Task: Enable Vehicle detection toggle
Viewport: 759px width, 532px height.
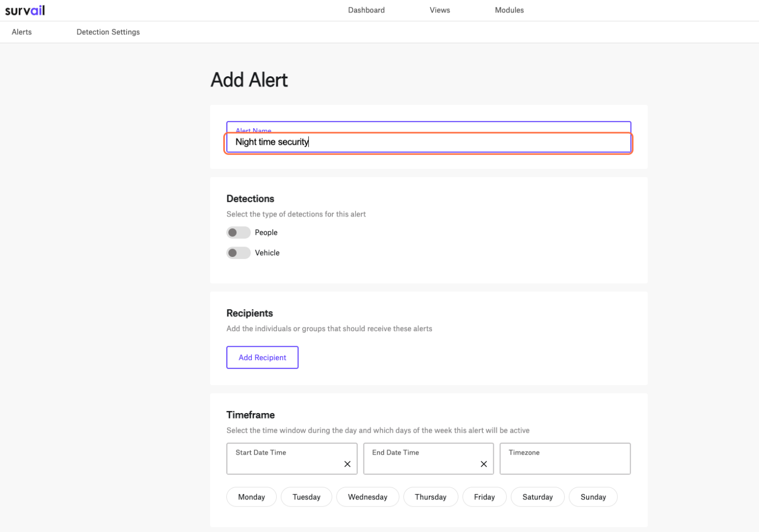Action: pos(238,253)
